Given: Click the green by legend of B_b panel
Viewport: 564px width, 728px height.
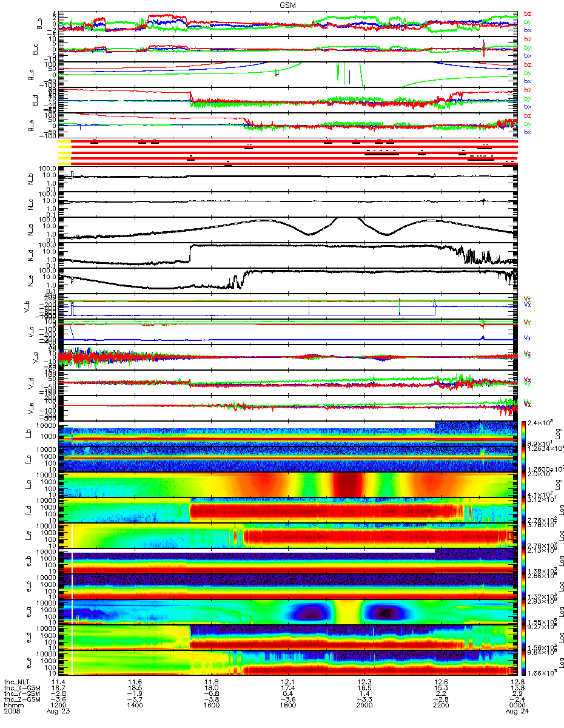Looking at the screenshot, I should click(x=526, y=22).
